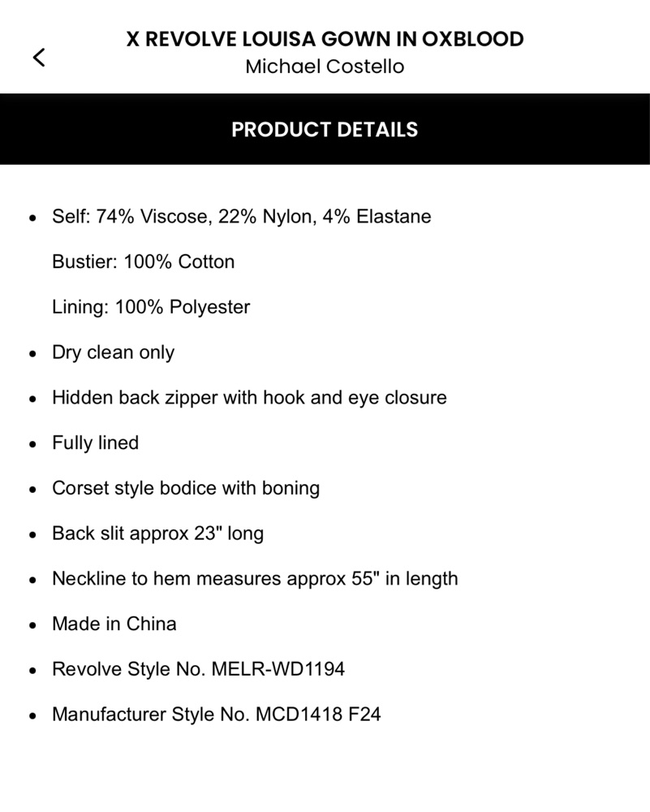Viewport: 650px width, 812px height.
Task: Select the Back slit approx 23" long line
Action: [157, 533]
